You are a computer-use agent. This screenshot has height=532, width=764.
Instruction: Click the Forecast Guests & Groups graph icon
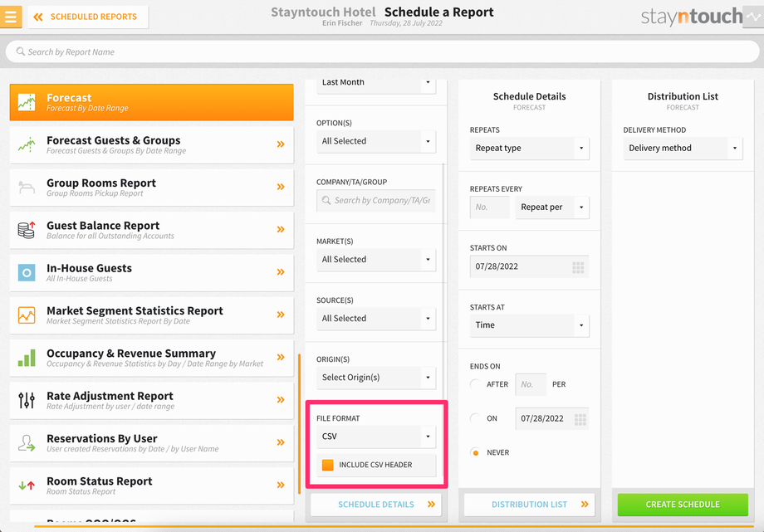27,144
